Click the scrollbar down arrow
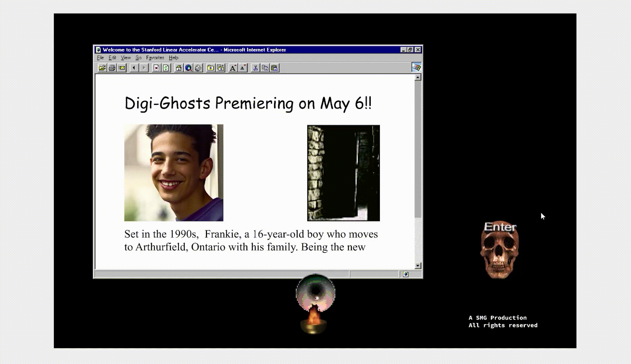The width and height of the screenshot is (631, 364). pos(418,266)
